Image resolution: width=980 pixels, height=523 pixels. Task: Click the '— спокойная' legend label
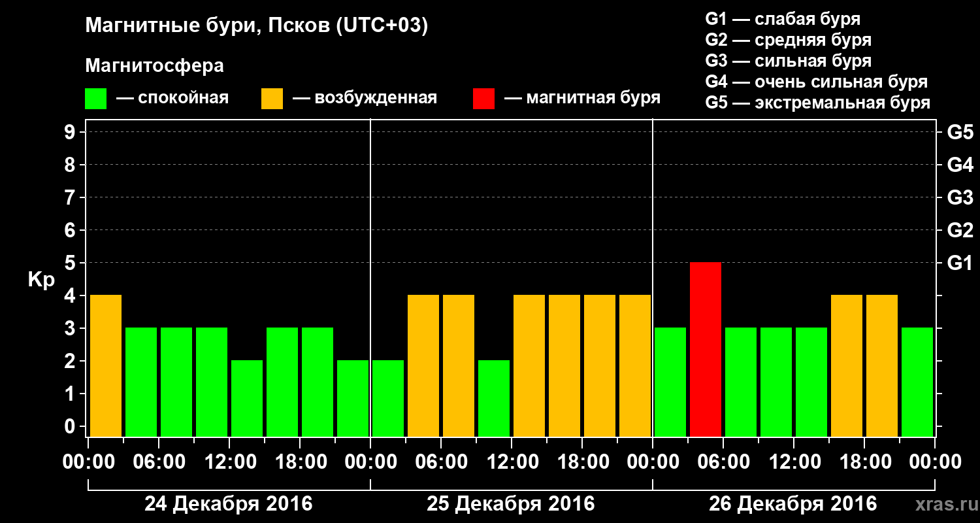[172, 99]
